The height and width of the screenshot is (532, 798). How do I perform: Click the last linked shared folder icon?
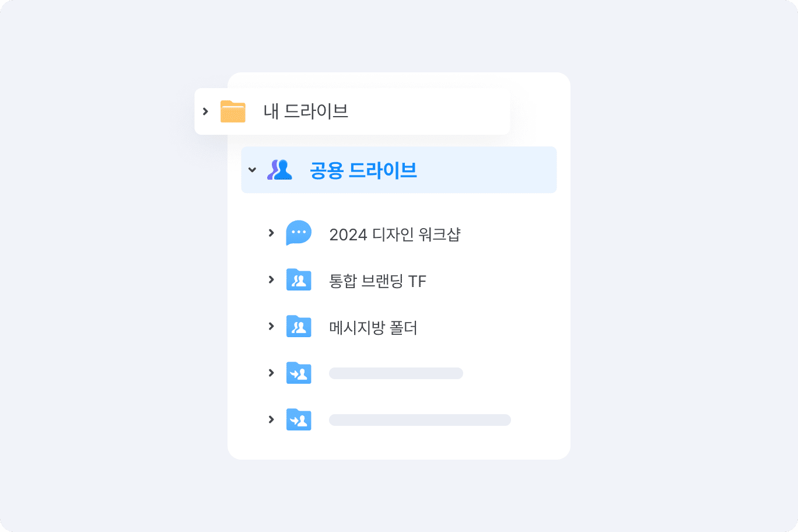click(299, 420)
